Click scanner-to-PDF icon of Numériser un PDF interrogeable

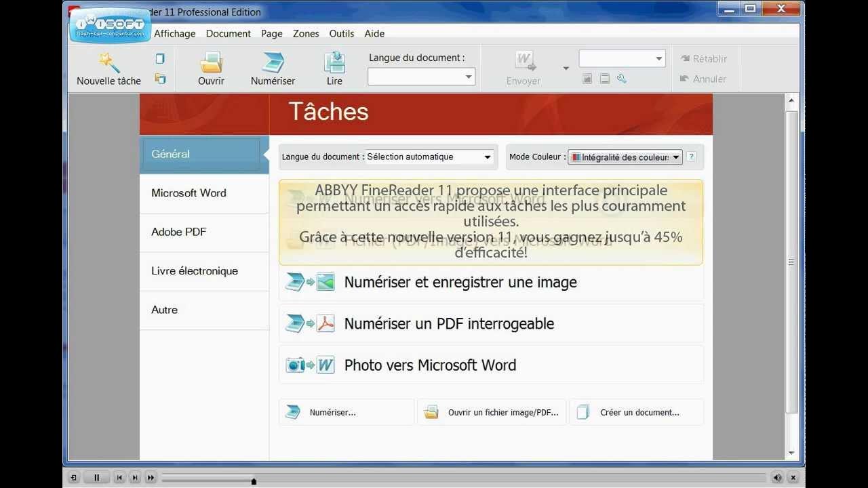click(x=310, y=323)
